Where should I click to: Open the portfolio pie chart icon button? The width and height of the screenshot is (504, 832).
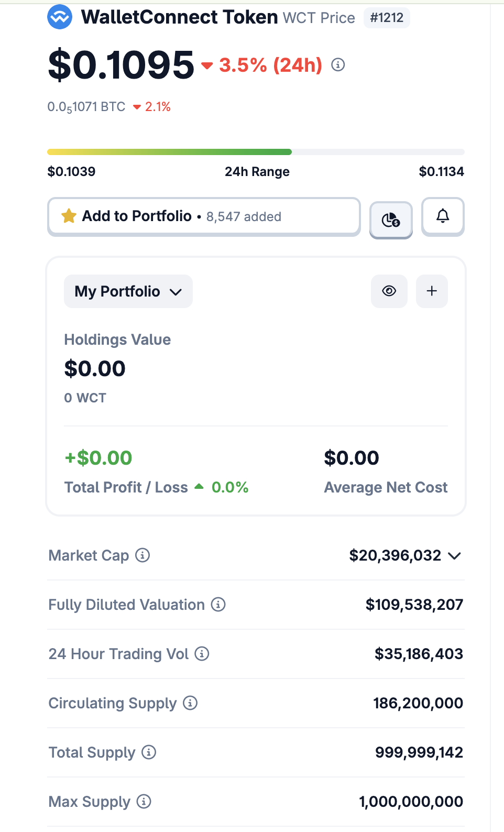pyautogui.click(x=391, y=219)
